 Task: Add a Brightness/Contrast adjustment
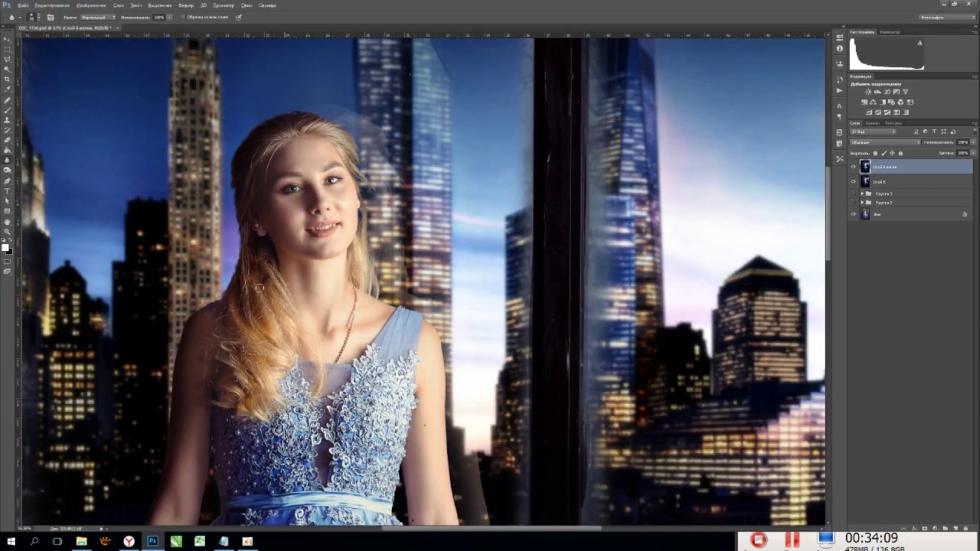[867, 92]
